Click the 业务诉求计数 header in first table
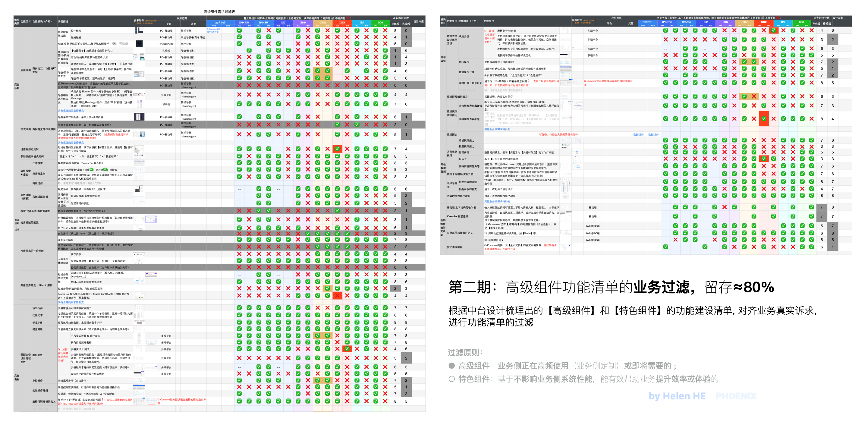The width and height of the screenshot is (868, 425). (x=401, y=18)
